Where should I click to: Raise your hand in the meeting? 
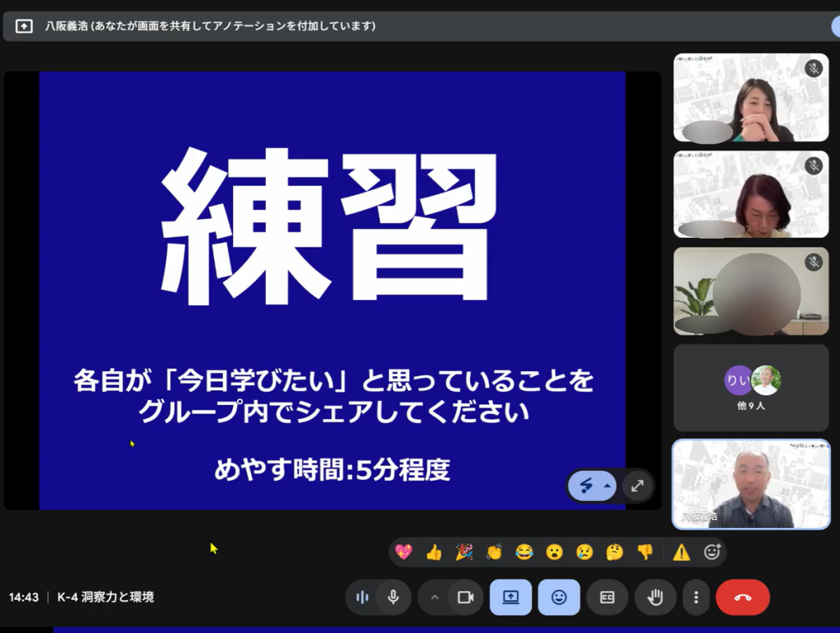tap(655, 597)
